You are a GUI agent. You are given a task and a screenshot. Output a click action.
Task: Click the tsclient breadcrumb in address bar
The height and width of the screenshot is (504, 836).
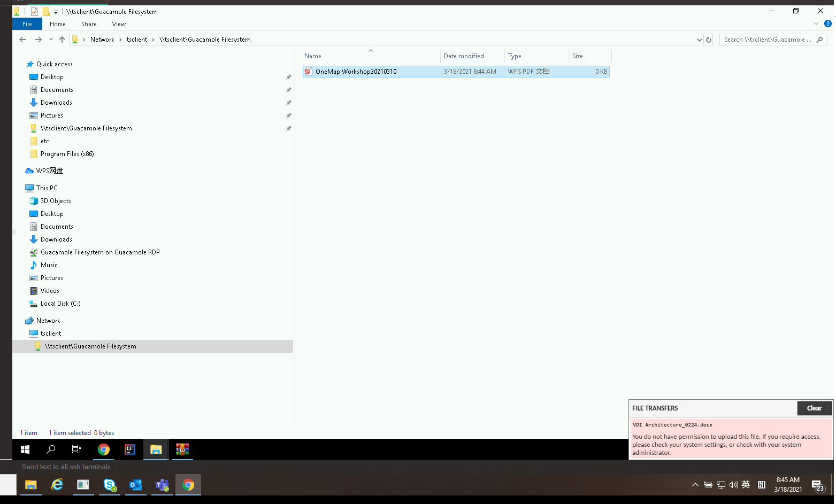click(137, 40)
